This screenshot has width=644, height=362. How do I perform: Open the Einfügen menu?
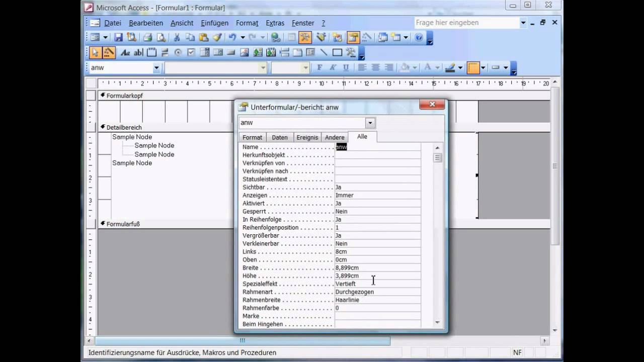click(214, 23)
